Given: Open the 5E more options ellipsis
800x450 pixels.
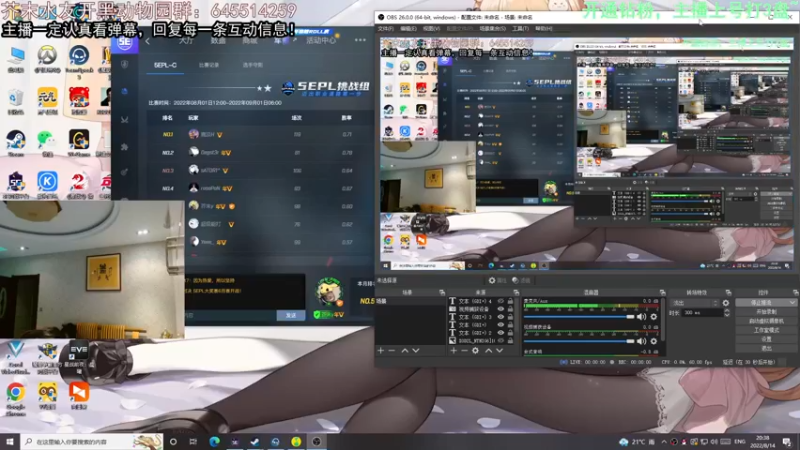Looking at the screenshot, I should 360,40.
